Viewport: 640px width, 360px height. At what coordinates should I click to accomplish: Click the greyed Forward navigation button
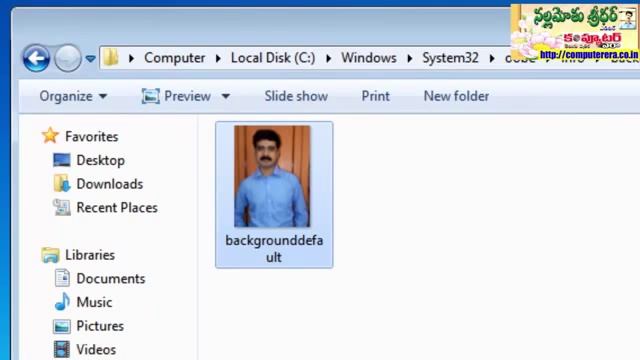point(68,58)
